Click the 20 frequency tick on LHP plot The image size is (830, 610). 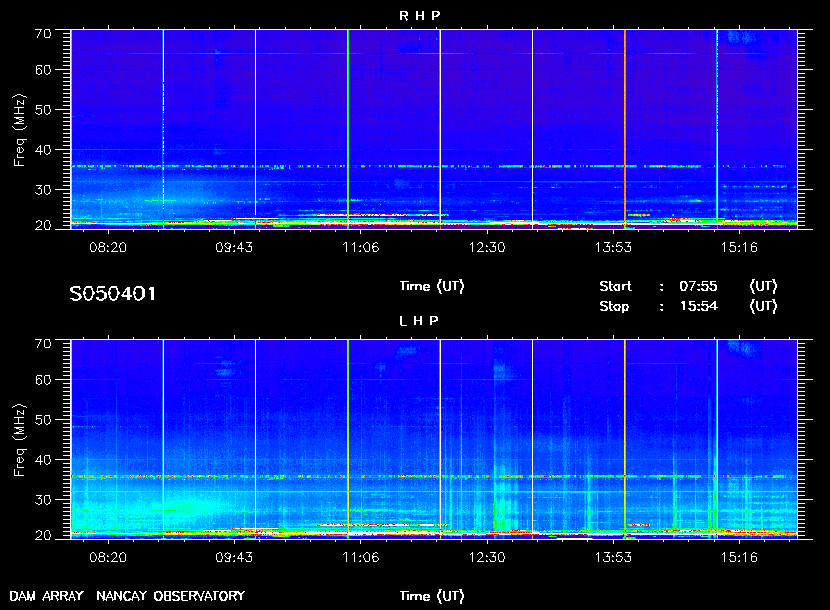pyautogui.click(x=43, y=535)
